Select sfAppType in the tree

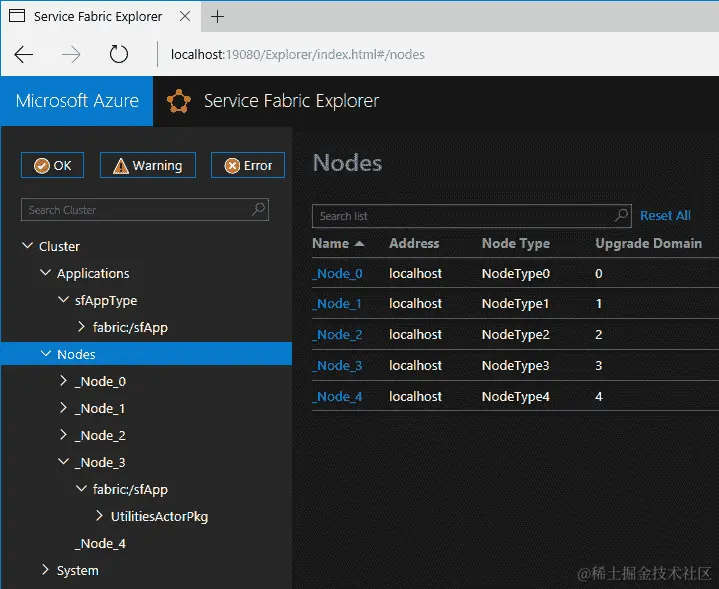106,300
